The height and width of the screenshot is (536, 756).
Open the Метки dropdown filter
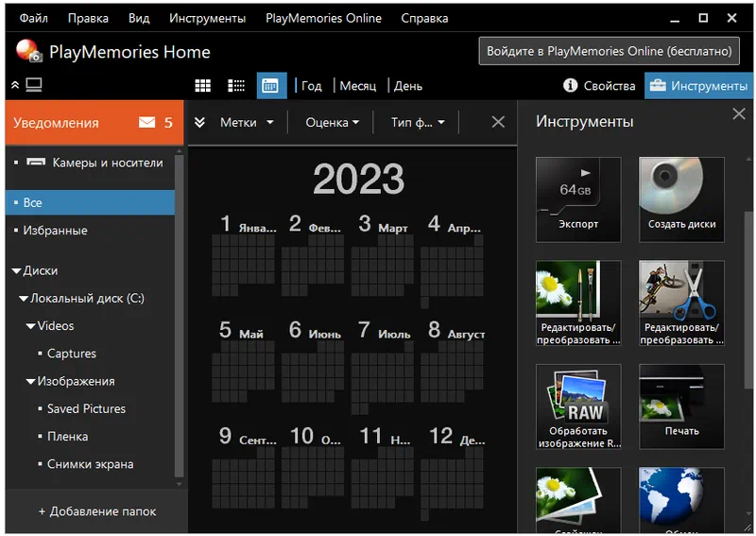[247, 123]
